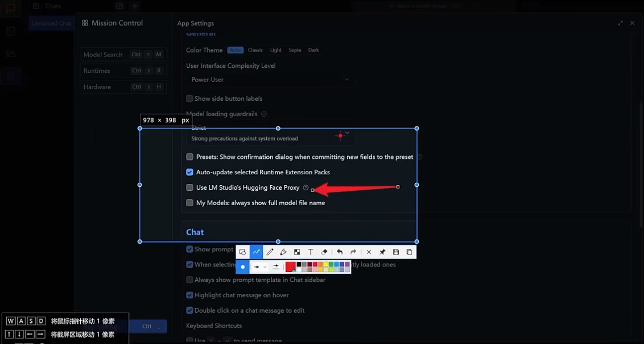Select the rectangle and ellipse shape tool
644x344 pixels.
(242, 252)
